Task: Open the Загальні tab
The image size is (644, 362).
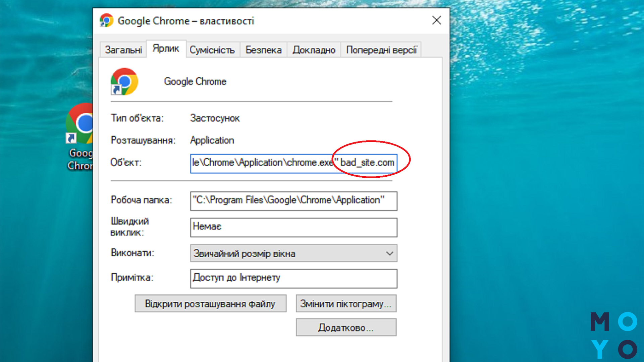Action: coord(123,50)
